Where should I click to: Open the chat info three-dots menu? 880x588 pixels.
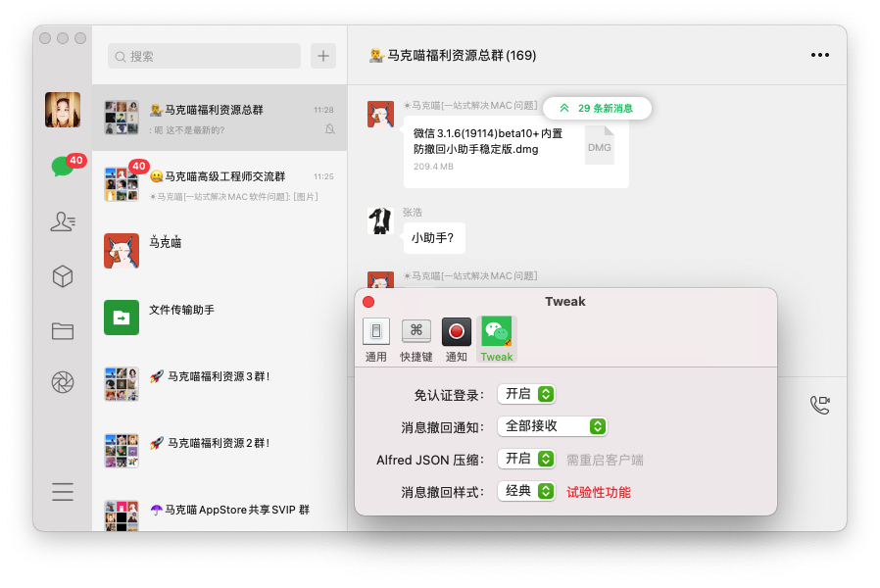[820, 55]
